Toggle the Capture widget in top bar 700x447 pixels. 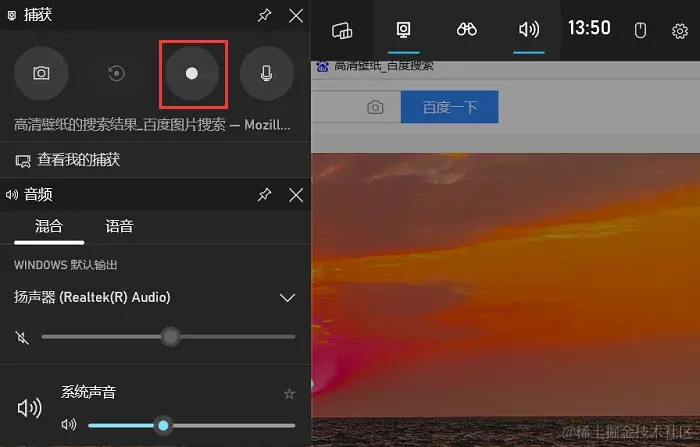click(404, 30)
